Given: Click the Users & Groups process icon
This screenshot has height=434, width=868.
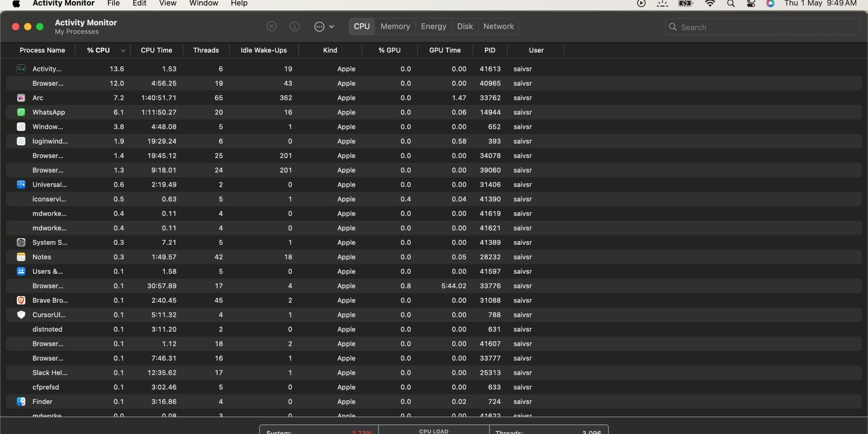Looking at the screenshot, I should tap(21, 271).
